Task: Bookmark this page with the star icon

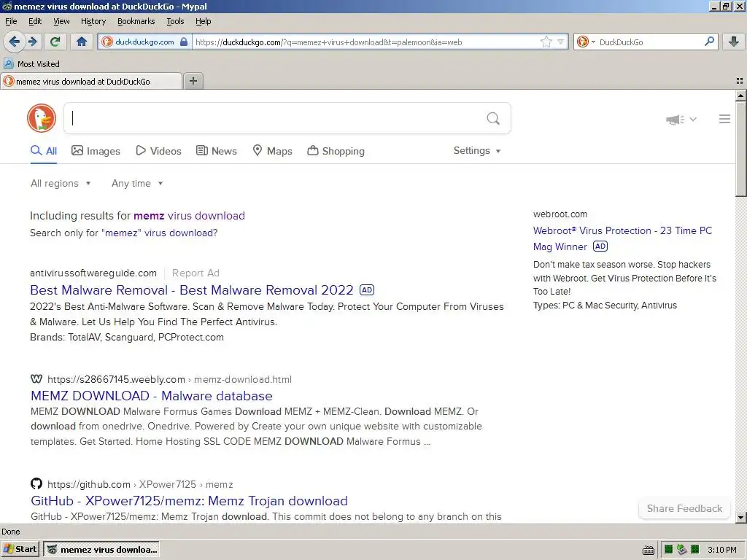Action: click(x=546, y=42)
